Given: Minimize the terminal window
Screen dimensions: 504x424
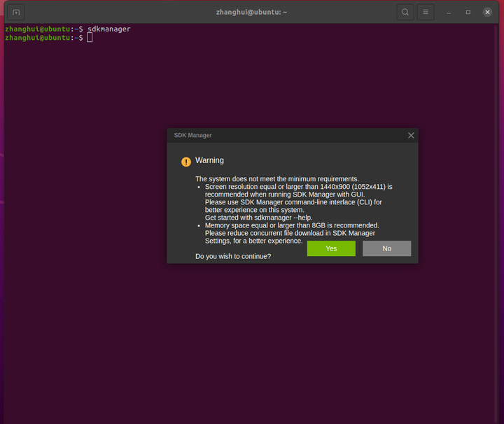Looking at the screenshot, I should point(449,12).
